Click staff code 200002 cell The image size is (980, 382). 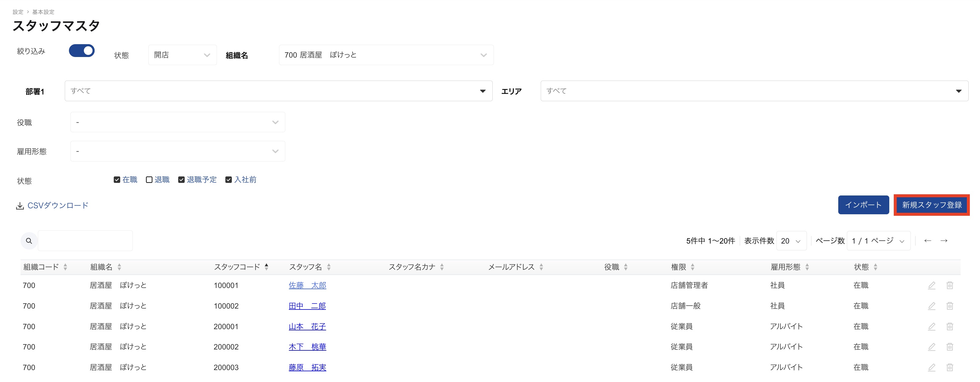click(x=226, y=346)
